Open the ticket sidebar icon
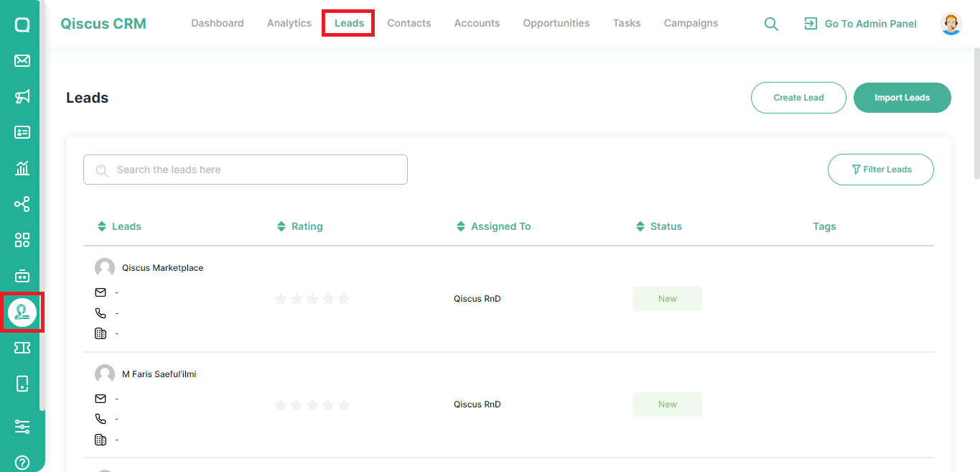 [x=22, y=348]
